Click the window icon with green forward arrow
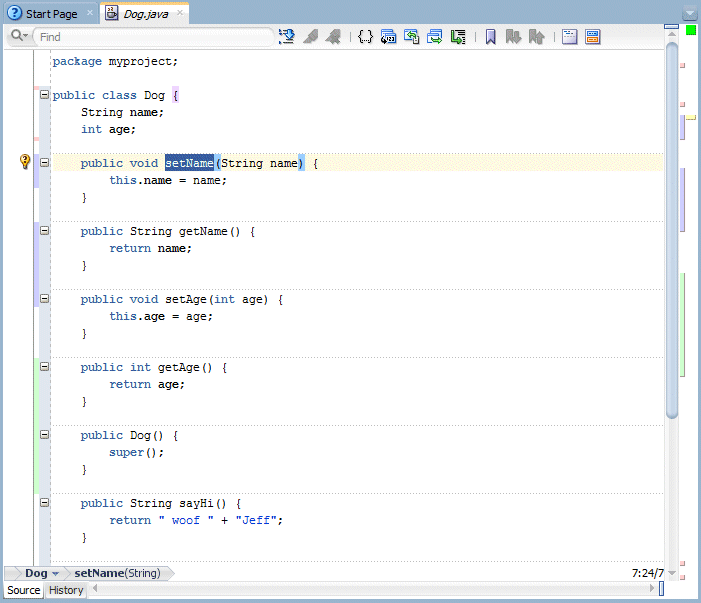Image resolution: width=701 pixels, height=603 pixels. [x=435, y=37]
